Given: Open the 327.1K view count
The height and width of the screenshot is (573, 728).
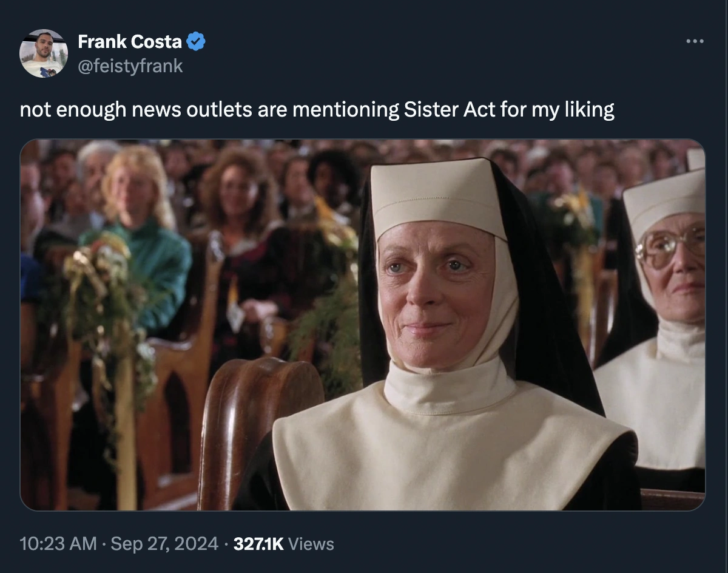Looking at the screenshot, I should tap(258, 544).
